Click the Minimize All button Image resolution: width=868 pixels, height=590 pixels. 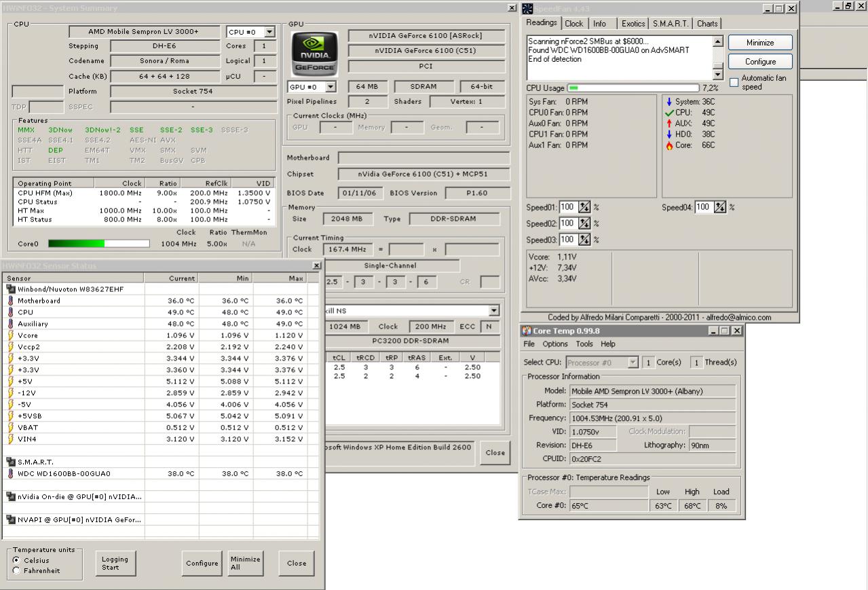pyautogui.click(x=245, y=564)
